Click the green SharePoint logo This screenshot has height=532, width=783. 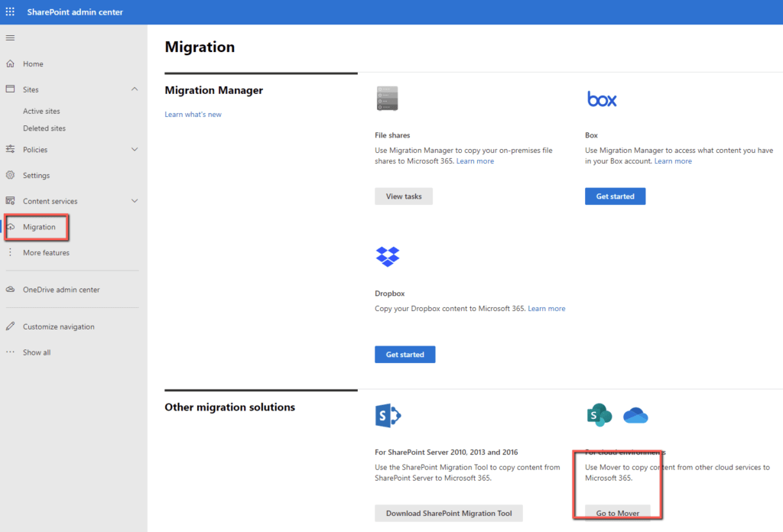(x=599, y=415)
